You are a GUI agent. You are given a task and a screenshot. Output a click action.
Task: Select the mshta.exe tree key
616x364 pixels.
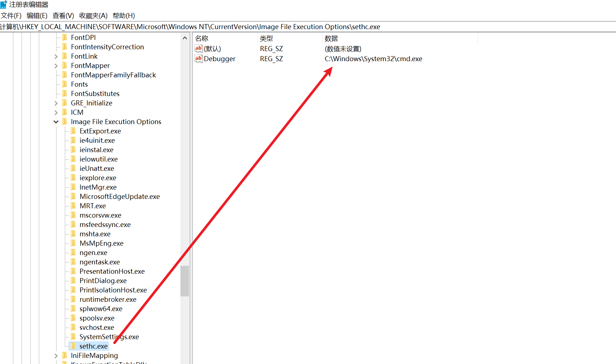click(x=95, y=234)
